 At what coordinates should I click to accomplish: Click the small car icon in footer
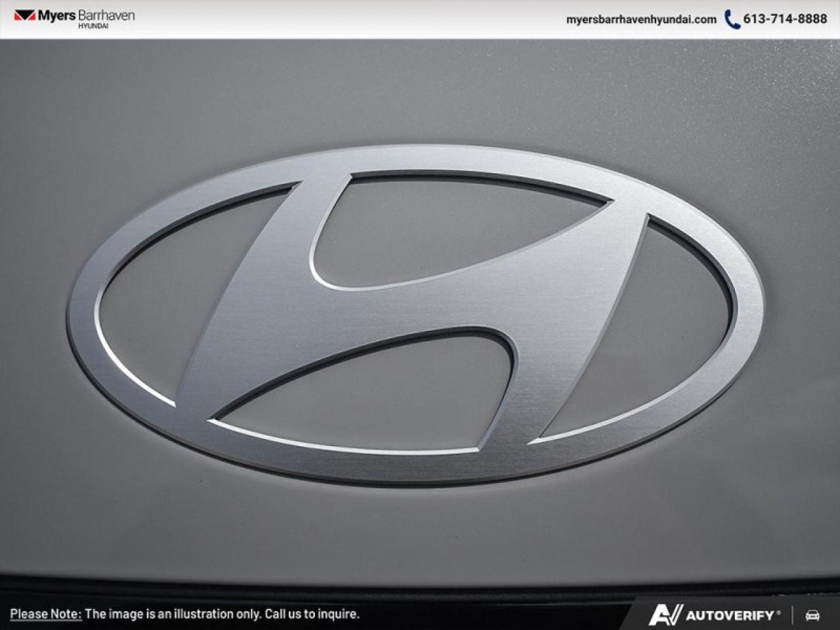[x=812, y=615]
